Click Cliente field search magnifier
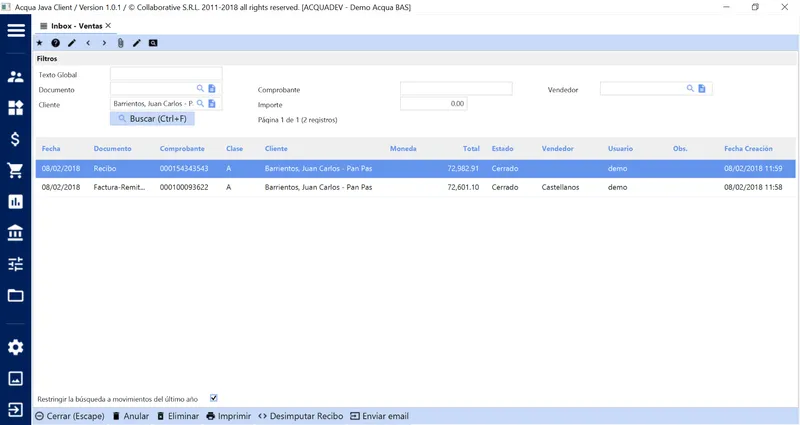This screenshot has height=425, width=800. point(201,104)
